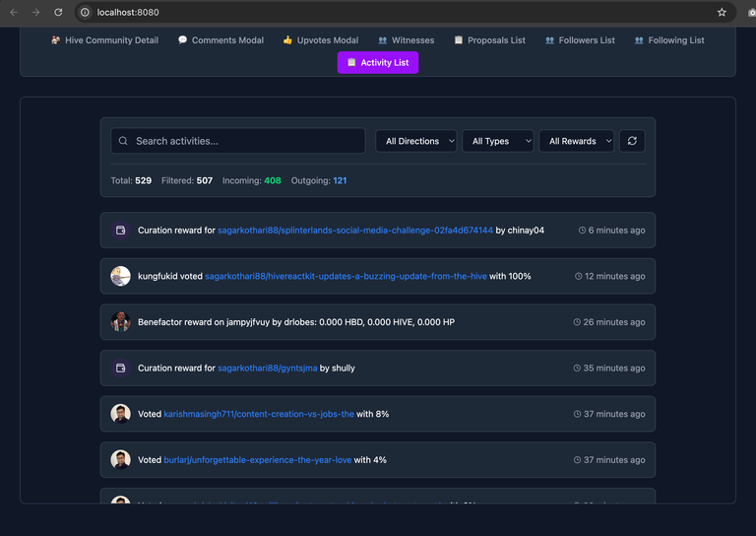756x536 pixels.
Task: Open the All Directions dropdown
Action: click(x=415, y=141)
